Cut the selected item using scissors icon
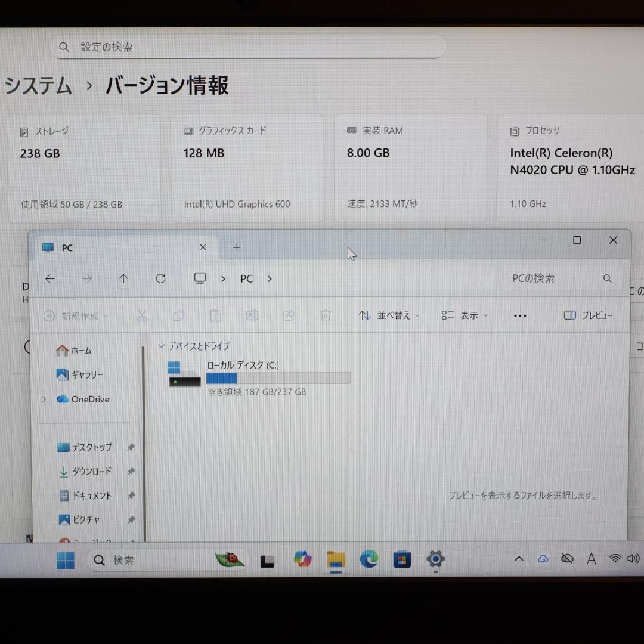The height and width of the screenshot is (644, 644). [x=142, y=315]
